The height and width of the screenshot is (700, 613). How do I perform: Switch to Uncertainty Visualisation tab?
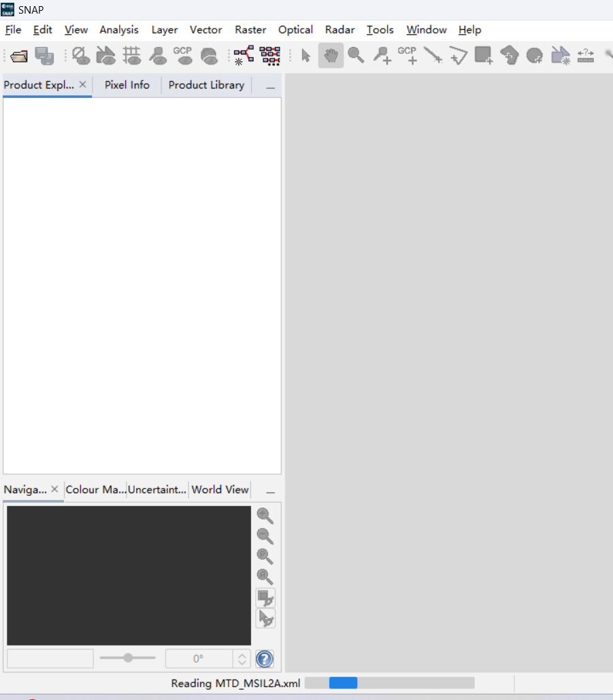157,490
